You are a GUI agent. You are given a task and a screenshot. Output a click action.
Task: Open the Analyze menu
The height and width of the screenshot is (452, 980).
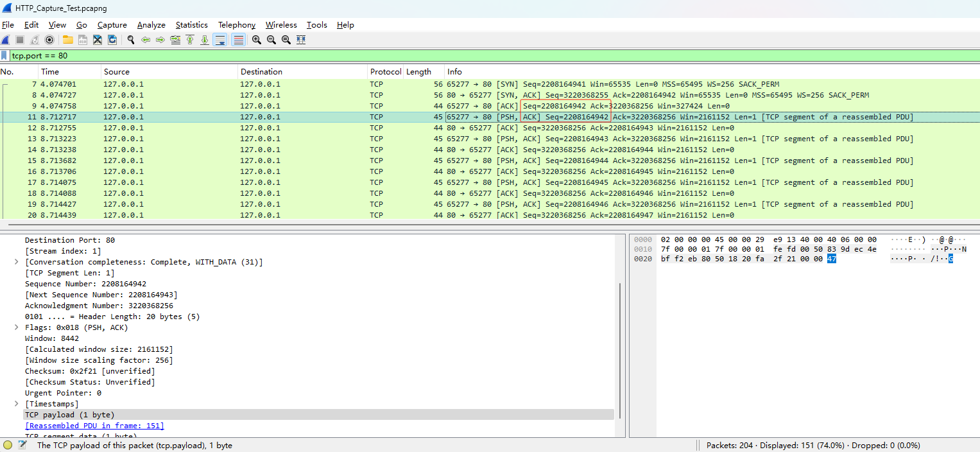point(151,25)
